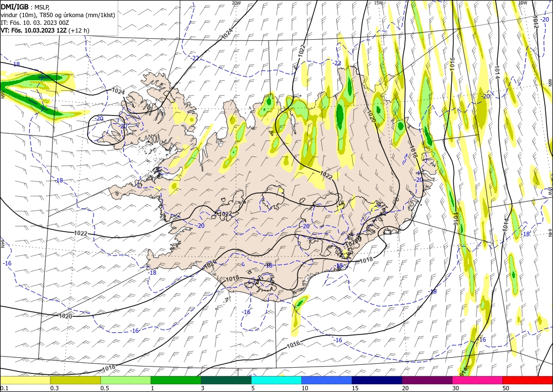Click the red 50+ legend swatch
The height and width of the screenshot is (392, 553).
click(528, 380)
